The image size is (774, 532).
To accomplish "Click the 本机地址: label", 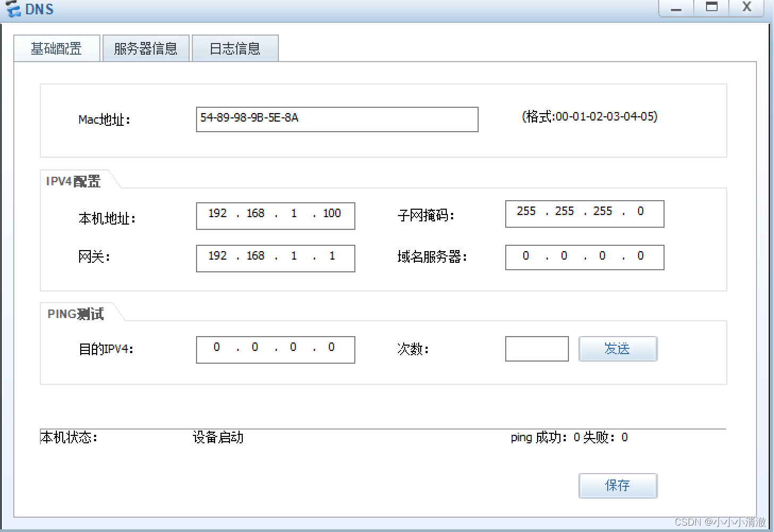I will tap(107, 218).
